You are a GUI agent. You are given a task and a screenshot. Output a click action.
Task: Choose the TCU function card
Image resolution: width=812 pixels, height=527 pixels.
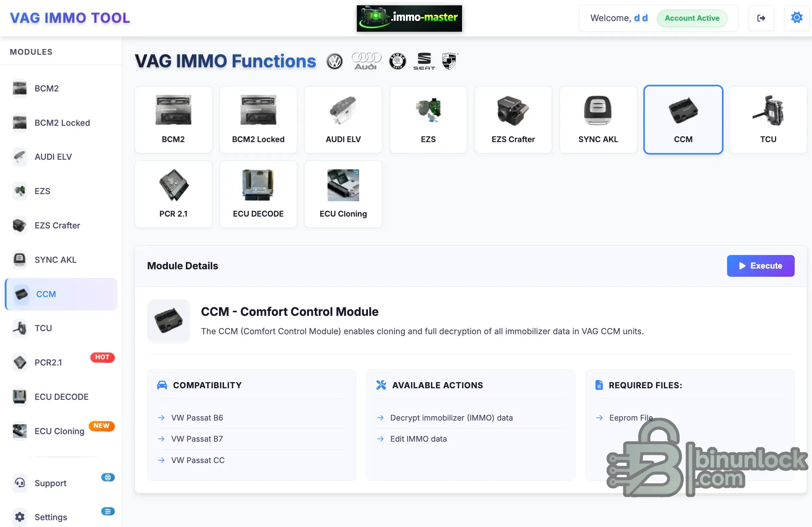(x=767, y=119)
